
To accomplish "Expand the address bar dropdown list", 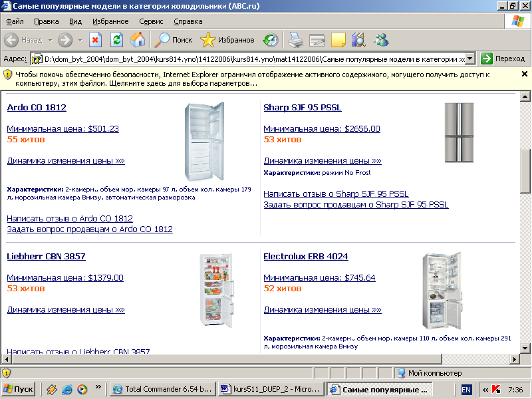I will click(x=469, y=59).
